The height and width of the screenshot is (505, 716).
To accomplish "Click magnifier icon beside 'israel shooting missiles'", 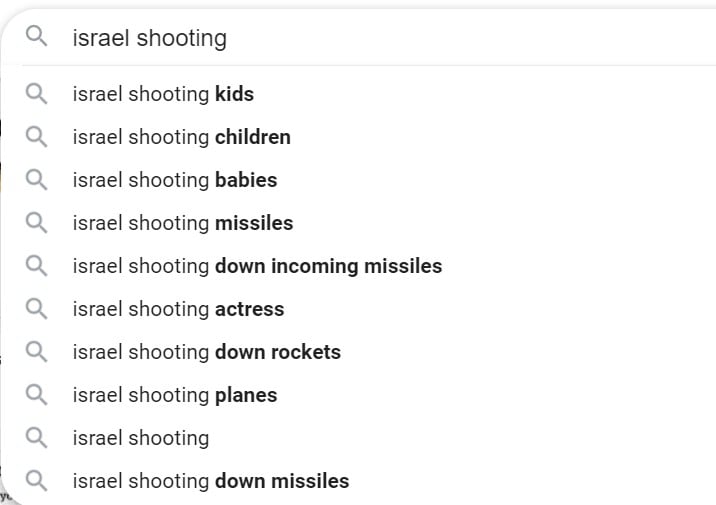I will (x=37, y=222).
